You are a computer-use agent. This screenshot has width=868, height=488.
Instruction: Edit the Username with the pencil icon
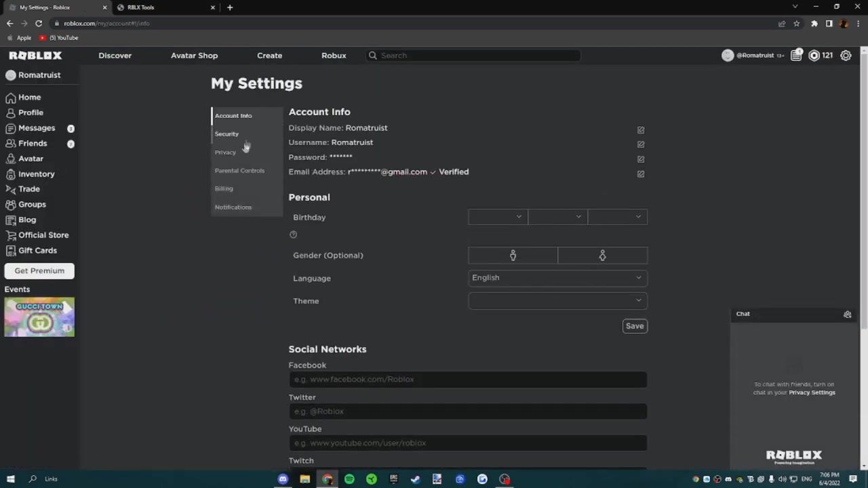641,144
